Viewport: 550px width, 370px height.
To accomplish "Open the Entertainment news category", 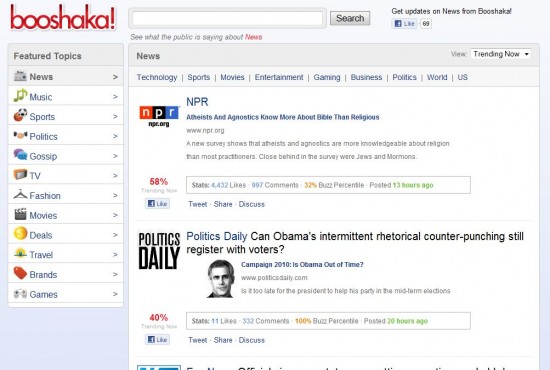I will [x=279, y=77].
